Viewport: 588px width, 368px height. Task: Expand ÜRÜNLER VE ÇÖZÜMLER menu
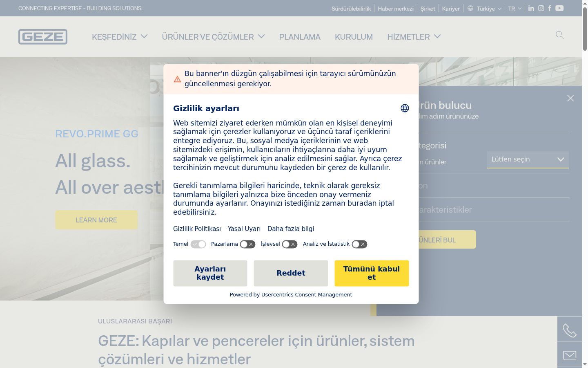coord(213,37)
